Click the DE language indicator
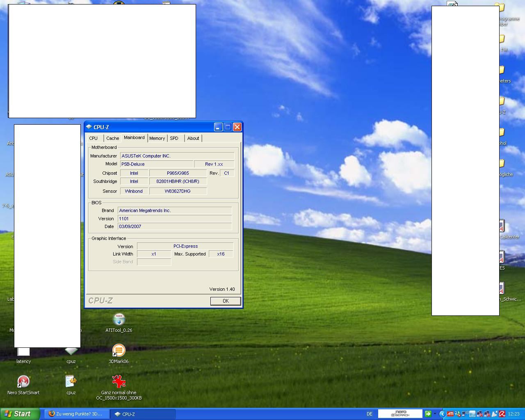Image resolution: width=525 pixels, height=420 pixels. point(369,414)
